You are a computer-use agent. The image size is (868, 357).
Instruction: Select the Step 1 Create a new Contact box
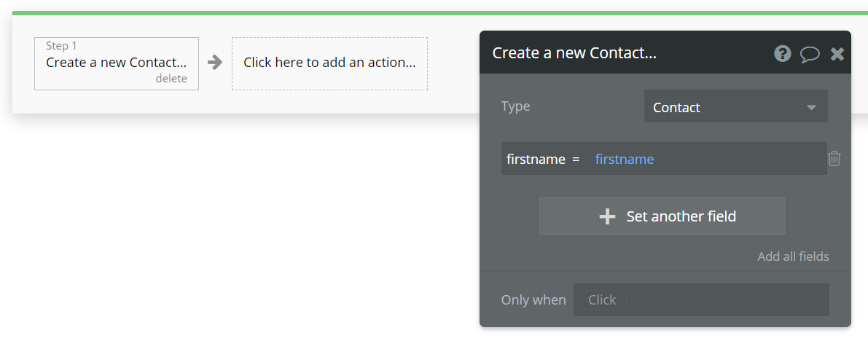(116, 63)
